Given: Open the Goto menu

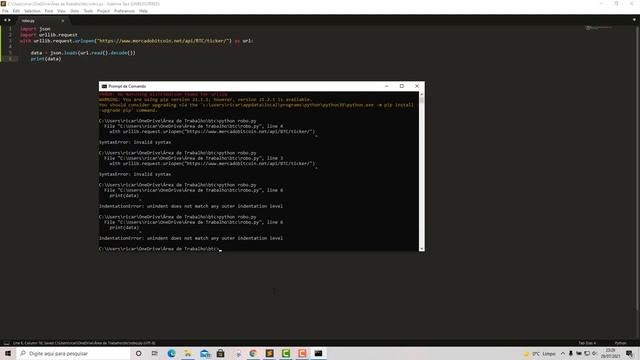Looking at the screenshot, I should coord(75,11).
